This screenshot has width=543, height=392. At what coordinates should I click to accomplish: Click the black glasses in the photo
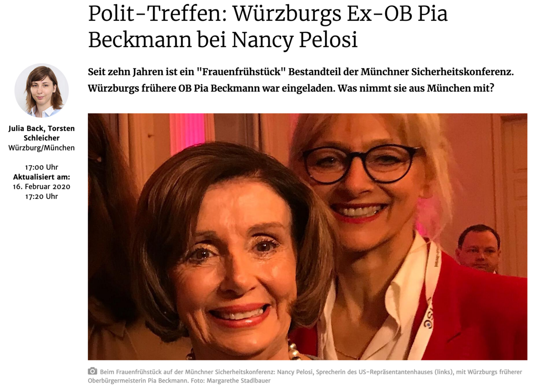[361, 164]
